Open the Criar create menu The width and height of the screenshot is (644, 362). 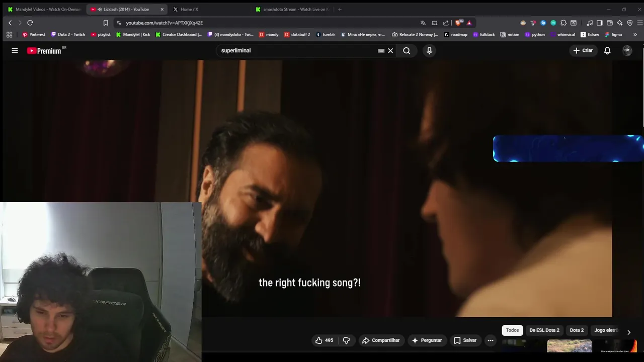click(583, 50)
